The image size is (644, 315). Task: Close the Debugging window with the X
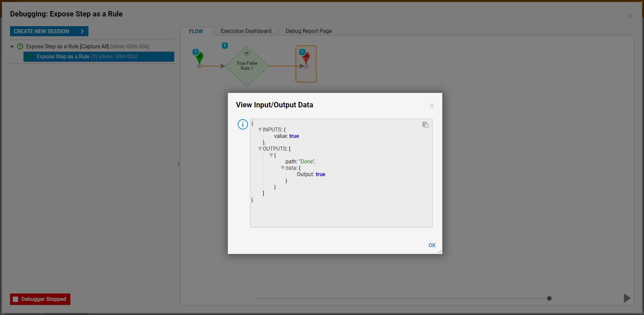[x=630, y=16]
